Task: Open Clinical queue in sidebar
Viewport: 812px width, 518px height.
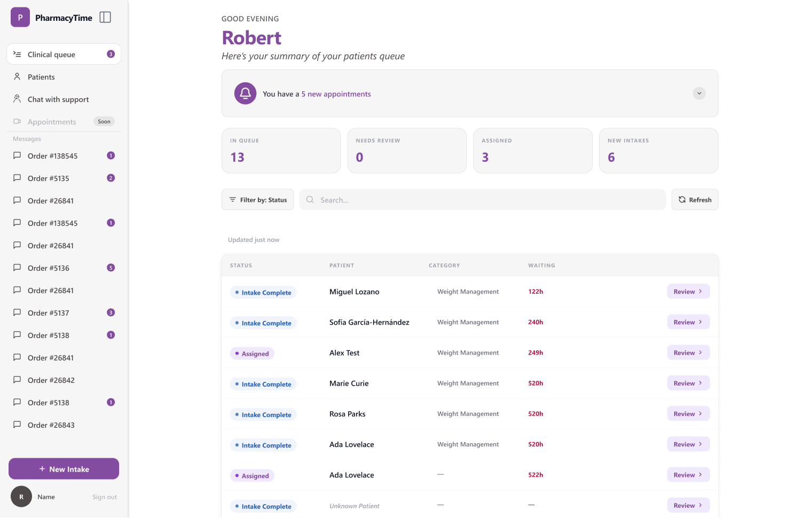Action: coord(64,54)
